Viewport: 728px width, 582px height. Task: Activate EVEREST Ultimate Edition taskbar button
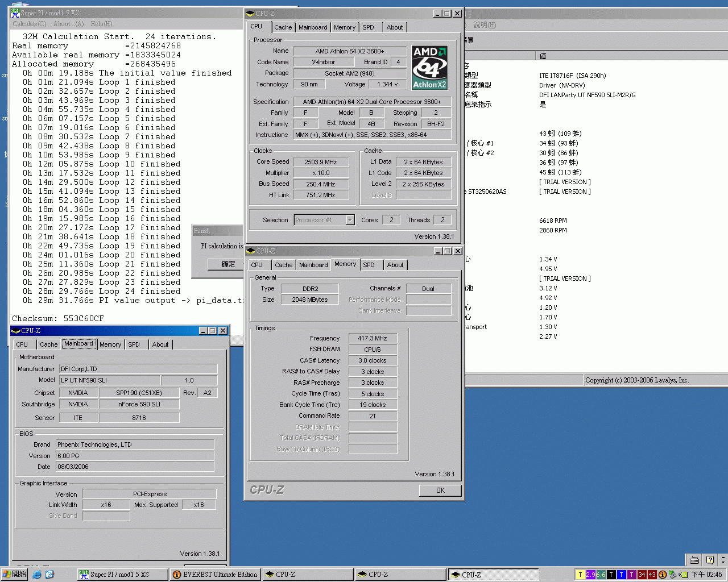point(216,575)
